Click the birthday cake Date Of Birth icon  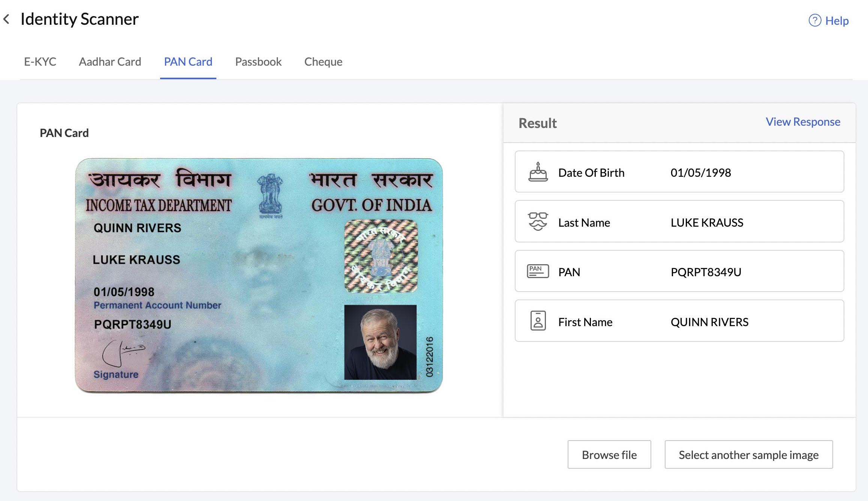pyautogui.click(x=537, y=172)
